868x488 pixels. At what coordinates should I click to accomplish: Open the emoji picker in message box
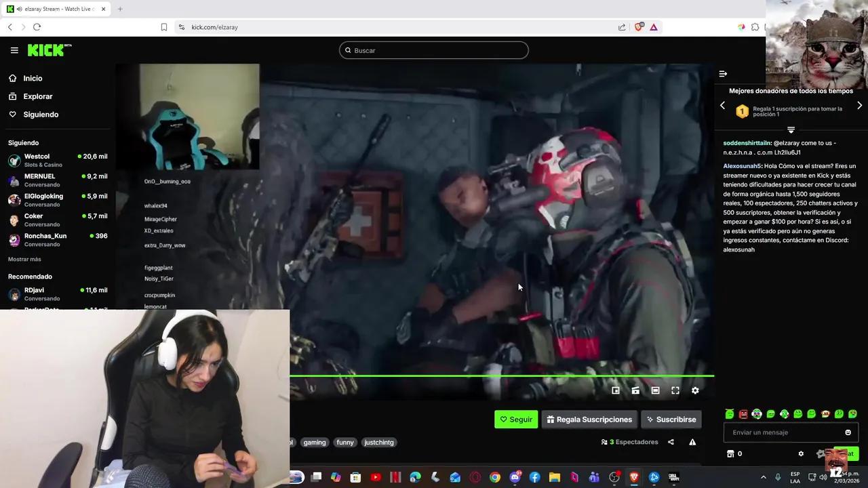[x=848, y=432]
